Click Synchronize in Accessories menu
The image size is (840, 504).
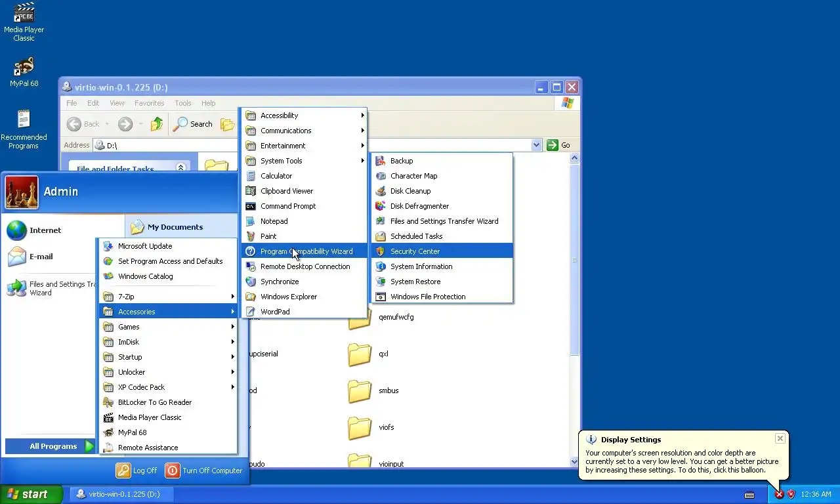tap(304, 282)
